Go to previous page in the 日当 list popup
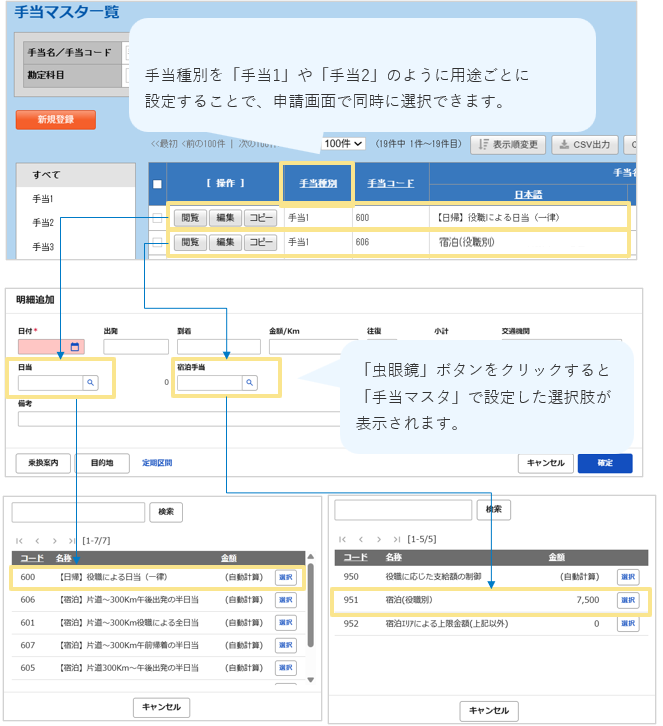The width and height of the screenshot is (663, 726). pyautogui.click(x=37, y=540)
